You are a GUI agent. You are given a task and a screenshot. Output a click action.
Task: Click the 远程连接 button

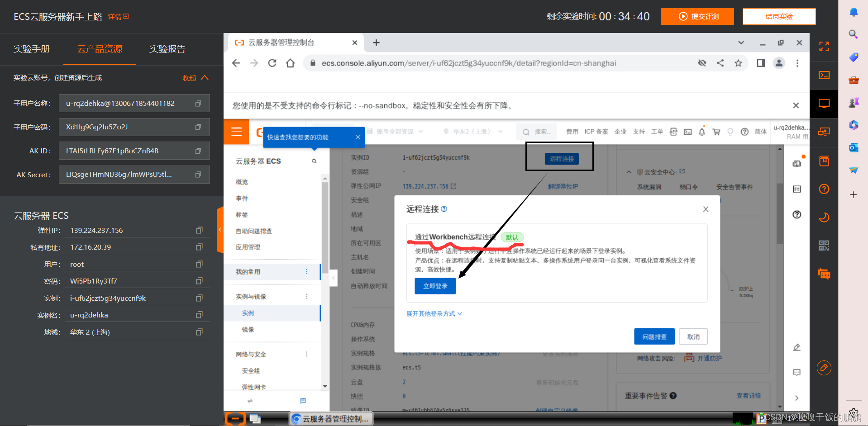pos(562,159)
